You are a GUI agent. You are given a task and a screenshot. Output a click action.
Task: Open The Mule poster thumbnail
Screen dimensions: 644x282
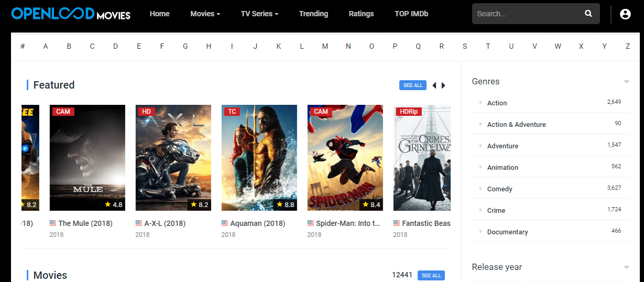pos(88,158)
